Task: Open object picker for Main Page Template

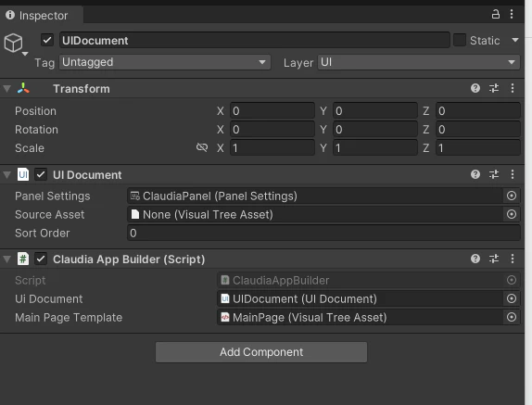Action: click(x=512, y=317)
